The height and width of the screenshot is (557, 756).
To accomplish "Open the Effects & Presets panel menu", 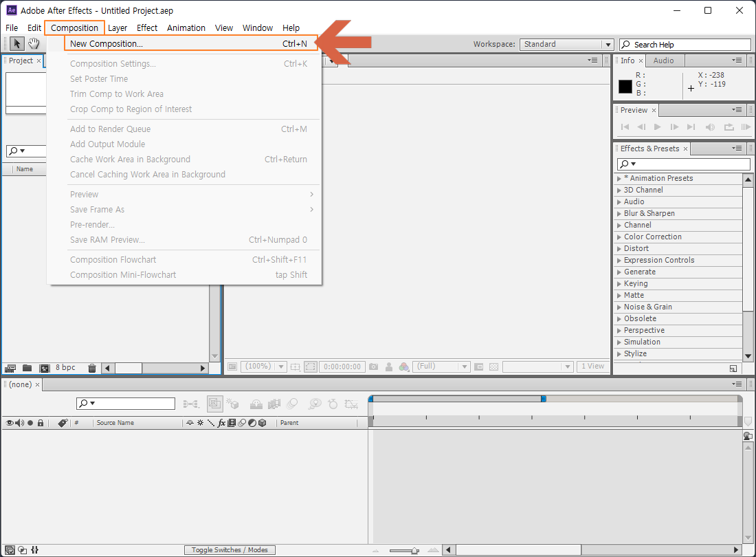I will coord(737,149).
